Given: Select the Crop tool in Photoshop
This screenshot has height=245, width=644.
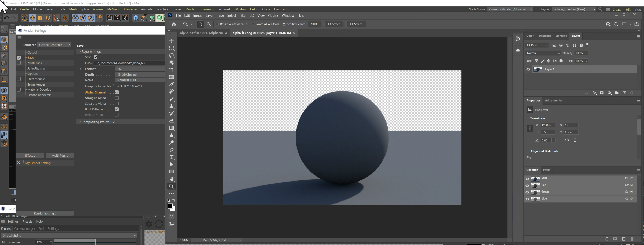Looking at the screenshot, I should pos(172,70).
